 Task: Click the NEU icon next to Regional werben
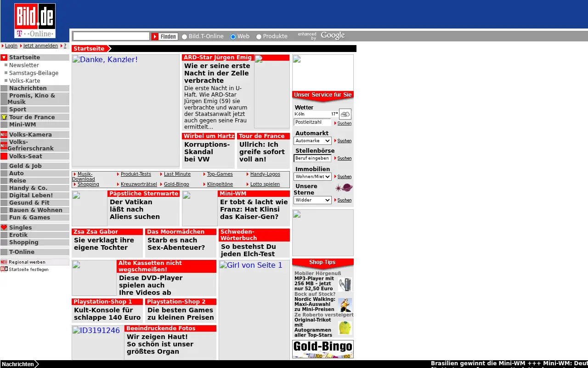pyautogui.click(x=4, y=262)
